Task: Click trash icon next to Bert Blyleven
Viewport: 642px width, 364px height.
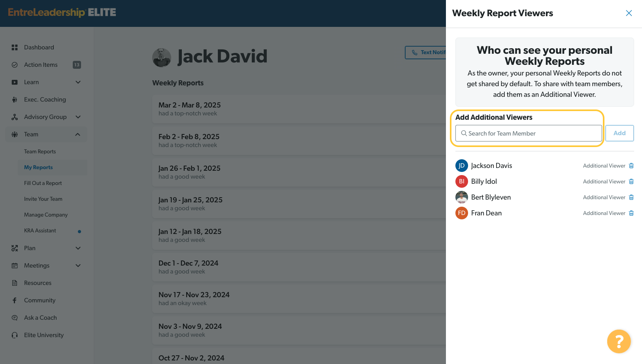Action: (x=631, y=197)
